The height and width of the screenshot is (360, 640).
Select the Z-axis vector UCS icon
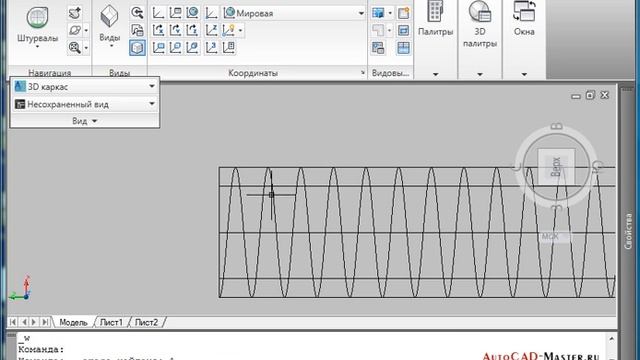(x=211, y=30)
